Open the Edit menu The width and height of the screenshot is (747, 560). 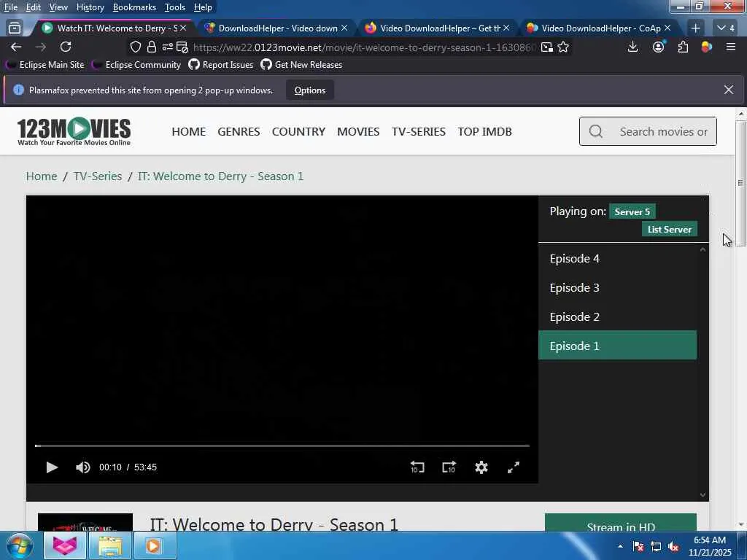(34, 7)
